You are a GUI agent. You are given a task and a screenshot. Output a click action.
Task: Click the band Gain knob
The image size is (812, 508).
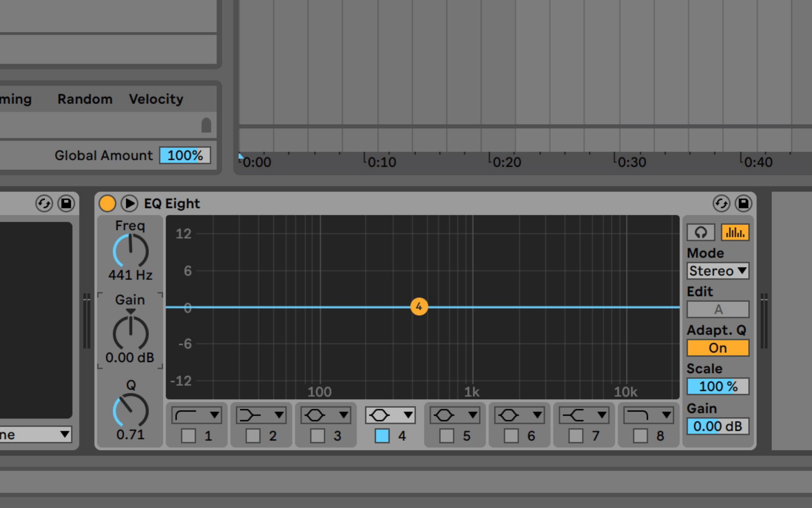(x=130, y=333)
